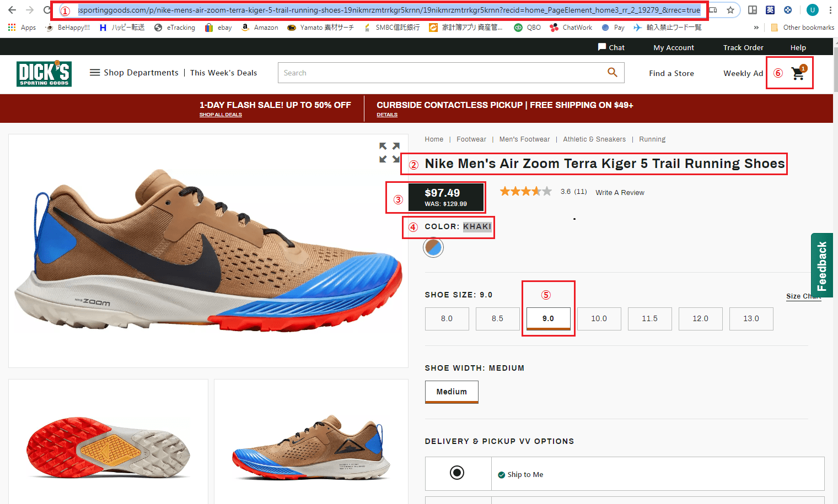The height and width of the screenshot is (504, 838).
Task: Go back with the browser back arrow
Action: click(12, 10)
